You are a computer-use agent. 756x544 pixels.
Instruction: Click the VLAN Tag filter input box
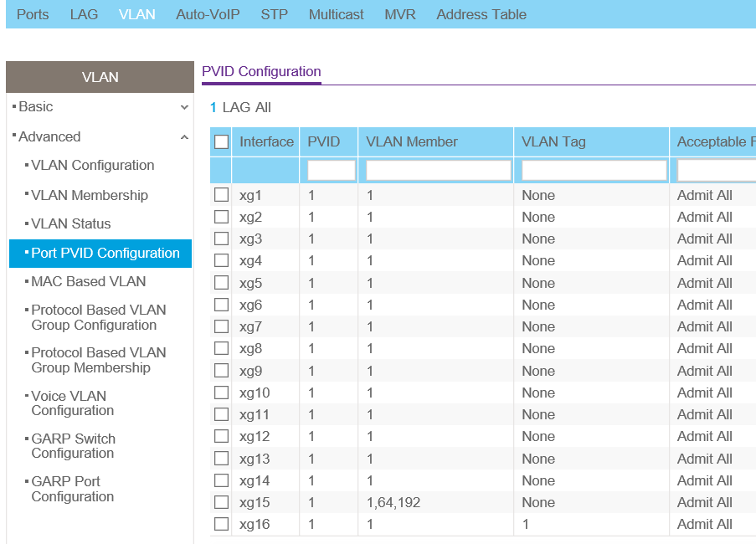tap(594, 171)
